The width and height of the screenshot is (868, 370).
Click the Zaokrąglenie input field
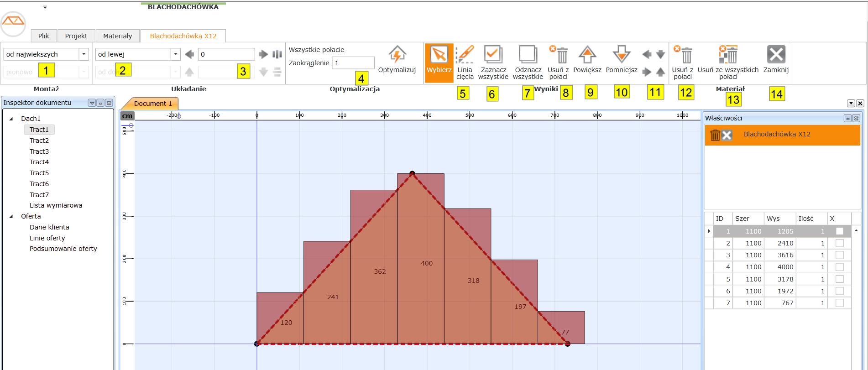pos(353,63)
